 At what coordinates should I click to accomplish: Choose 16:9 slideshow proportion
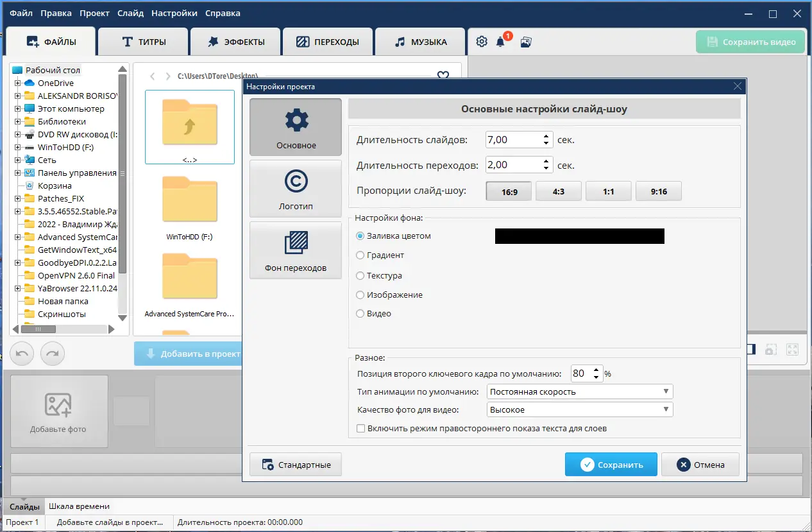coord(509,191)
